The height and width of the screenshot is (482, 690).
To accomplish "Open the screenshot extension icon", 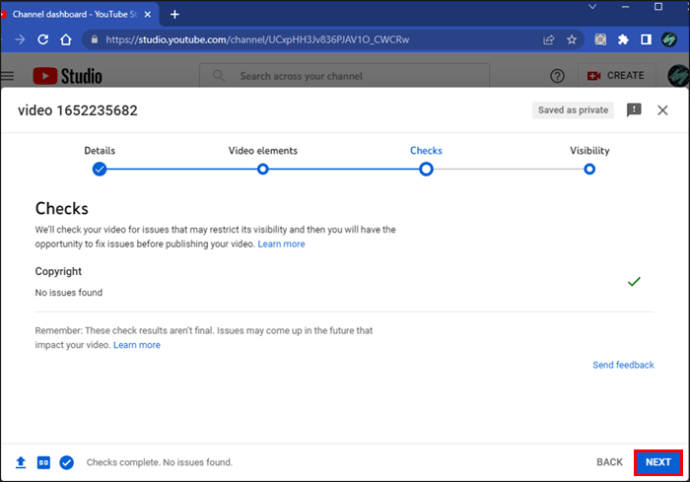I will tap(600, 40).
